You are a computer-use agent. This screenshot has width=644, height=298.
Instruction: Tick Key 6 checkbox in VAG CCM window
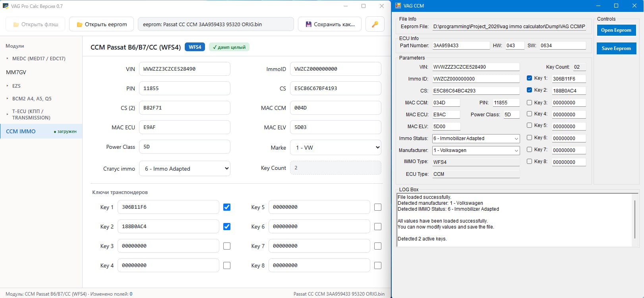529,138
